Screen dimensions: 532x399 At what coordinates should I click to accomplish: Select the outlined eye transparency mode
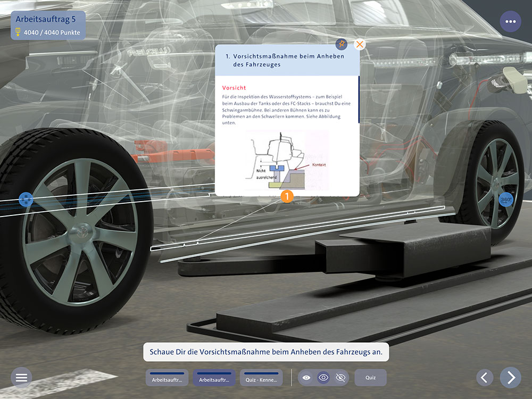[323, 378]
